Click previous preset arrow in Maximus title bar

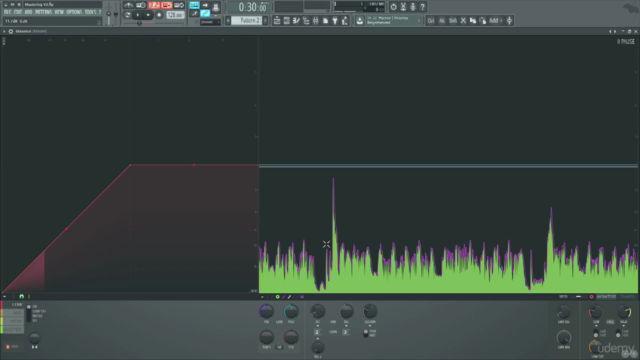610,31
